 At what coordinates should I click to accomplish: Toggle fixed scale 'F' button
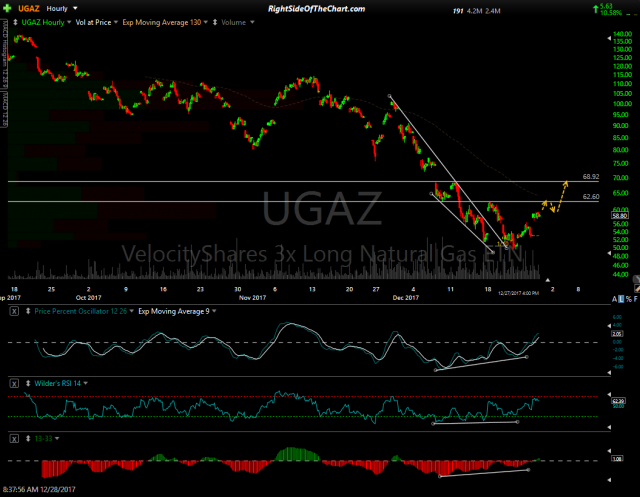click(x=636, y=300)
